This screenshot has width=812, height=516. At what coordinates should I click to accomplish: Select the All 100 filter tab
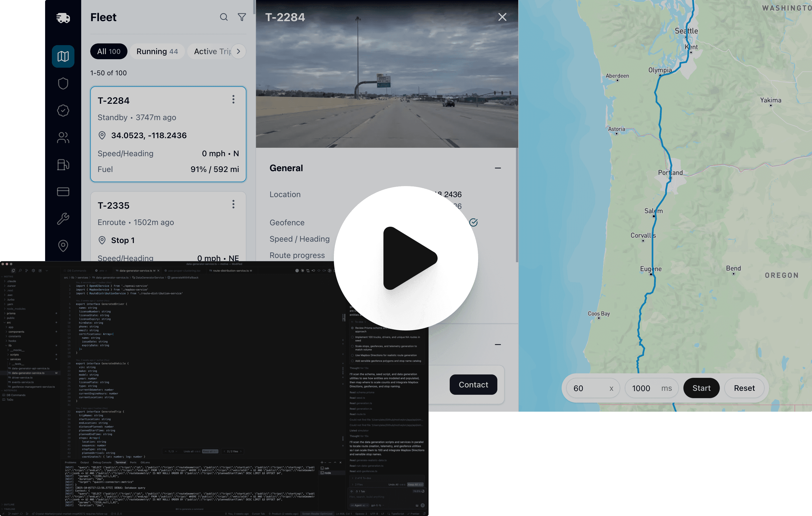pyautogui.click(x=109, y=51)
